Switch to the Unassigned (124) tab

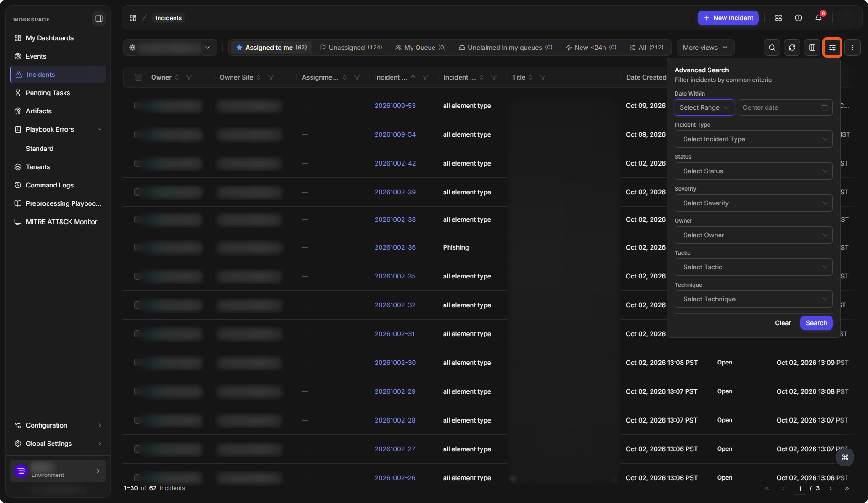click(x=351, y=48)
